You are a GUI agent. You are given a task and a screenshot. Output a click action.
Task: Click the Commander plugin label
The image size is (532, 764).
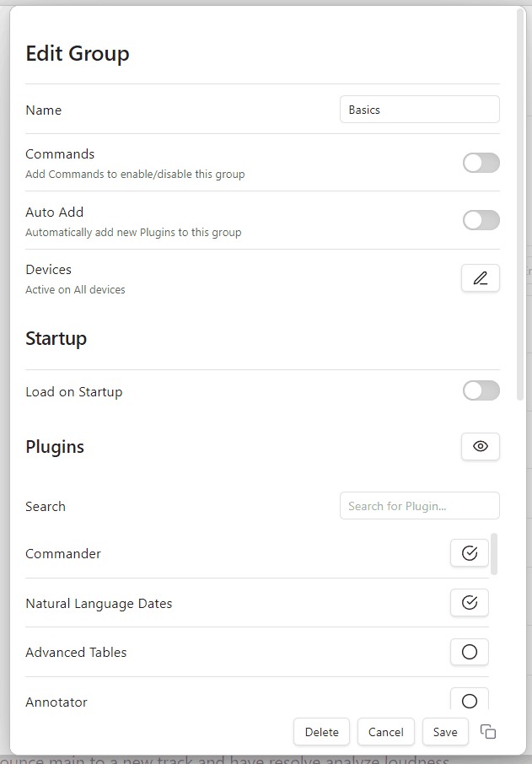63,554
